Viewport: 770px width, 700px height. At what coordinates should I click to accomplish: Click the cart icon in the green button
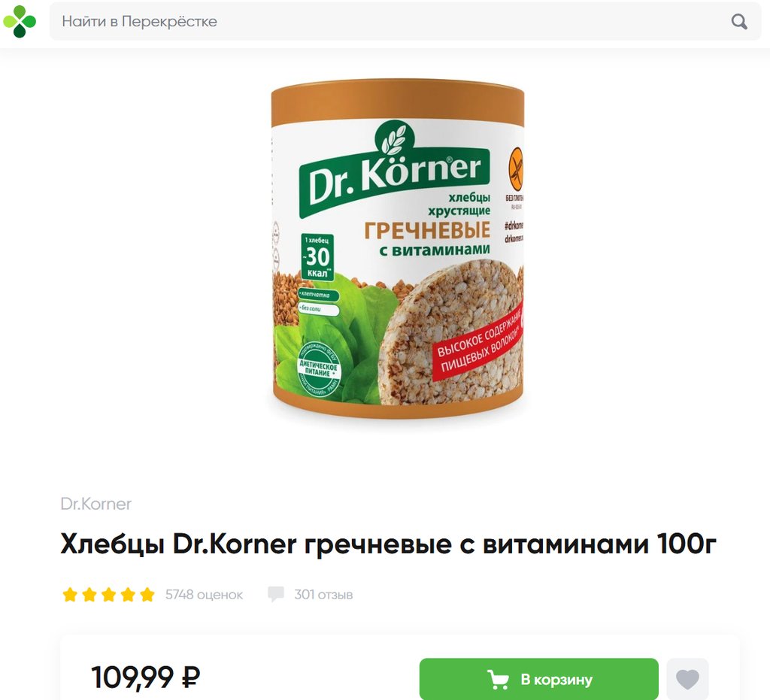click(498, 679)
